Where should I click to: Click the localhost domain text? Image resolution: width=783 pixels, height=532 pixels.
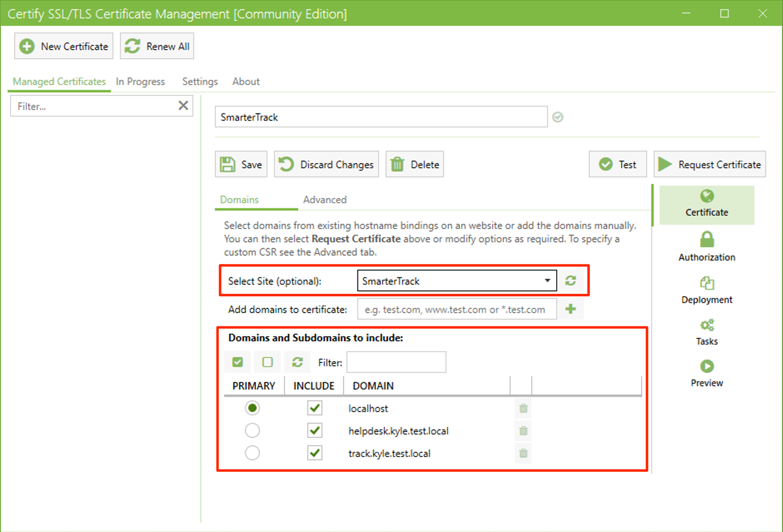(368, 409)
